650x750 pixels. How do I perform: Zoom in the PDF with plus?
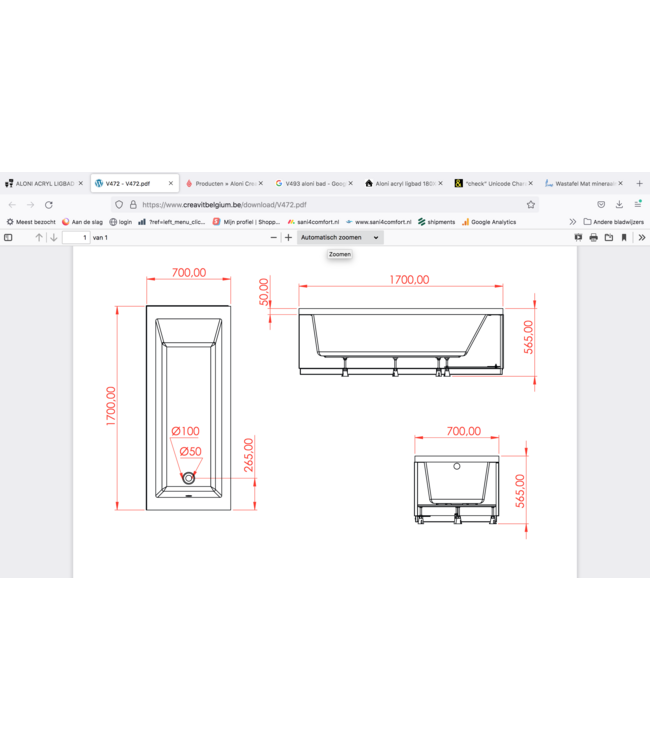tap(289, 238)
